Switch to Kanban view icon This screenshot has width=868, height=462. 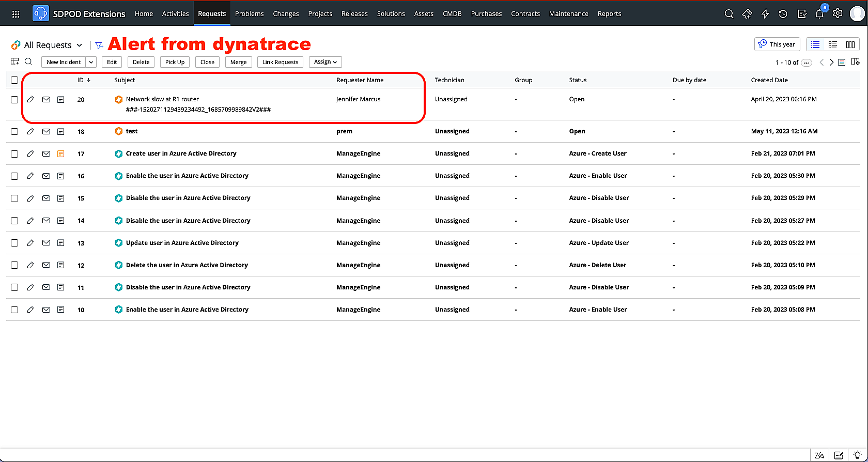tap(850, 44)
